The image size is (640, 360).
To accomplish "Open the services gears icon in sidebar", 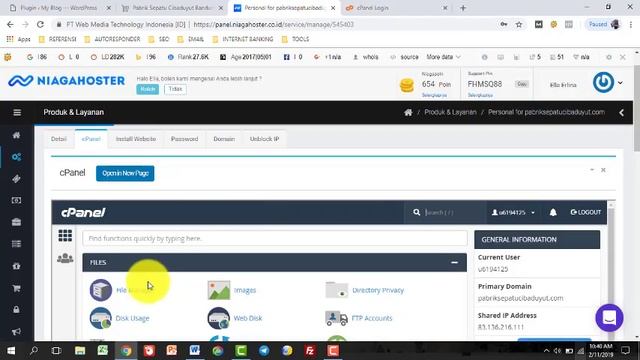I will click(16, 157).
